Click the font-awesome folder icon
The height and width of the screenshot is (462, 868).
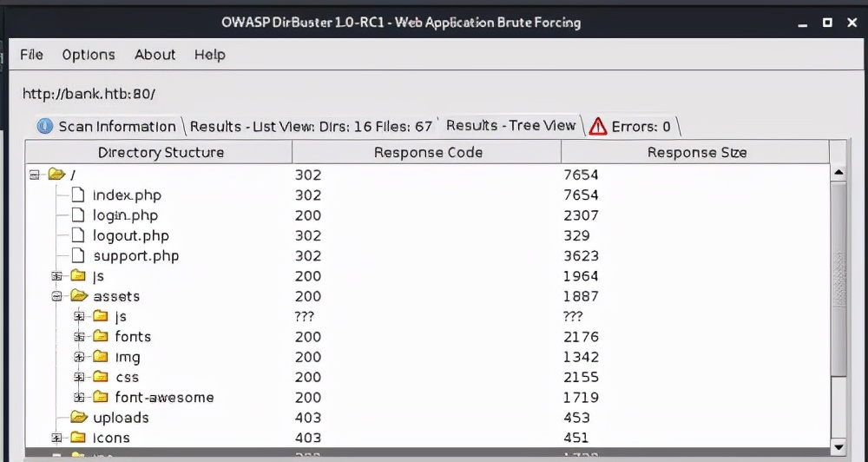click(x=101, y=397)
